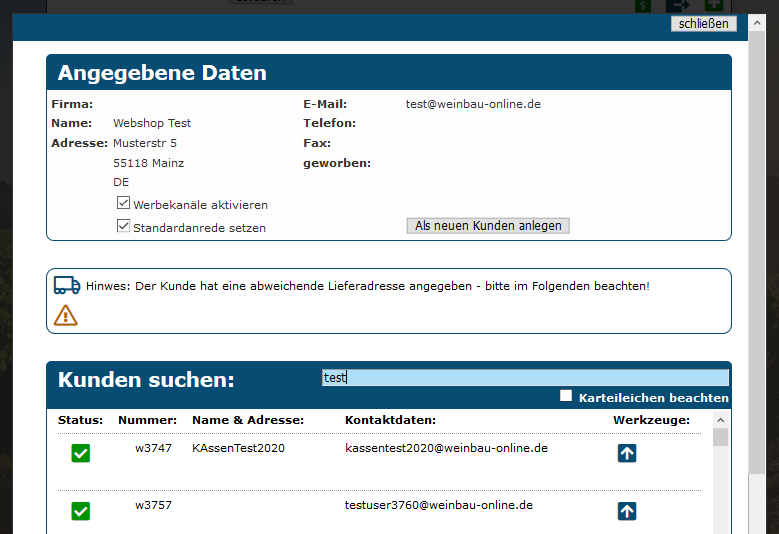Click customer name KAssenTest2020

238,448
